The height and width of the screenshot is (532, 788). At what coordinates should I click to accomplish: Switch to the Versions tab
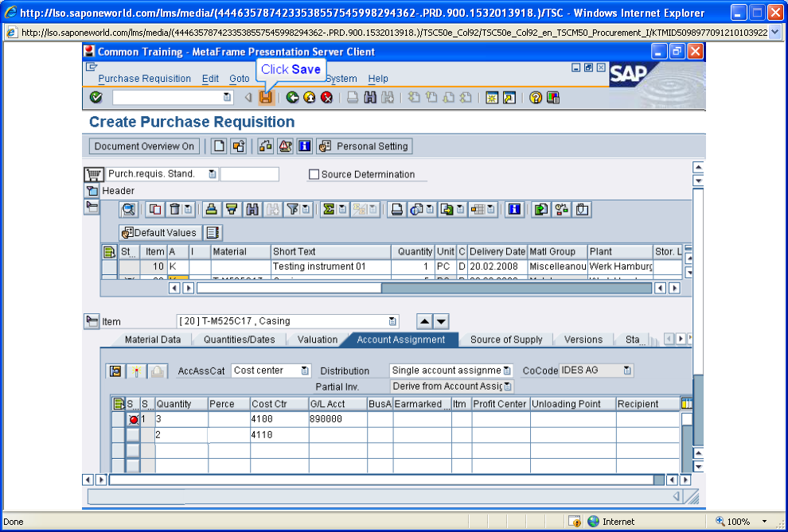pos(583,340)
